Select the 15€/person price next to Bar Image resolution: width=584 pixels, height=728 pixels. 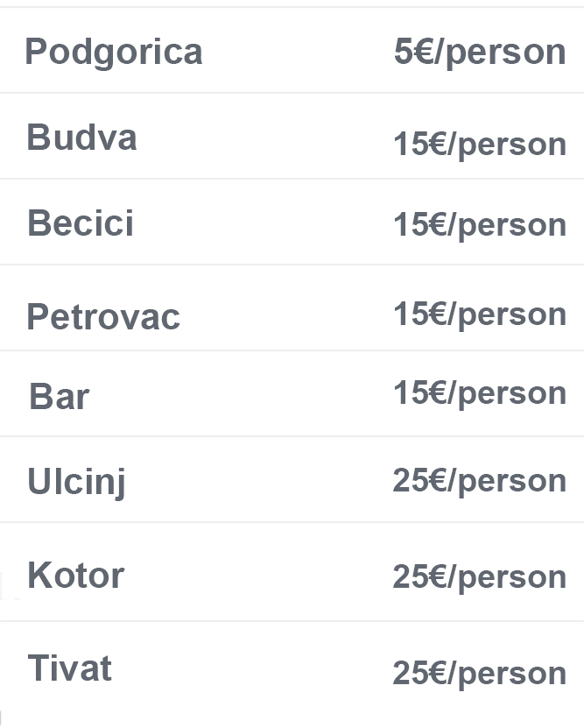tap(480, 393)
